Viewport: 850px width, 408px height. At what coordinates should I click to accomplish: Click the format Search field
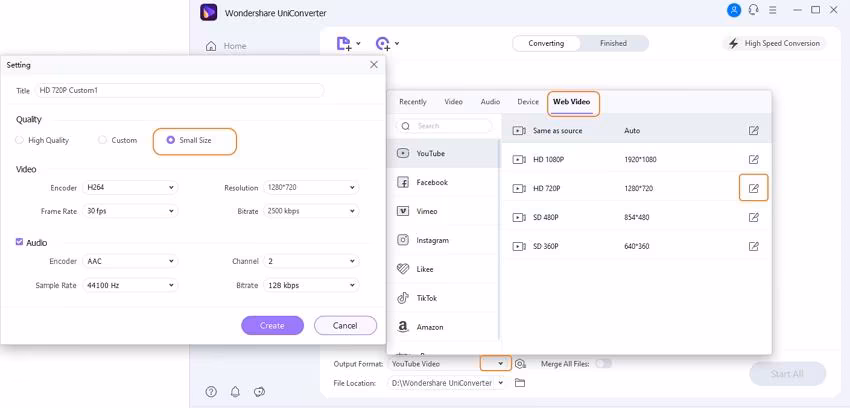445,126
